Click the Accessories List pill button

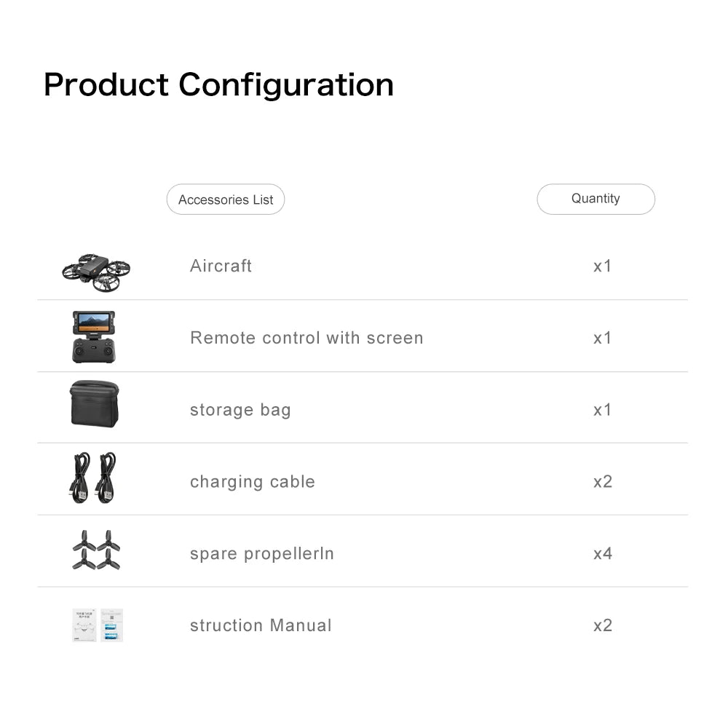pyautogui.click(x=226, y=199)
